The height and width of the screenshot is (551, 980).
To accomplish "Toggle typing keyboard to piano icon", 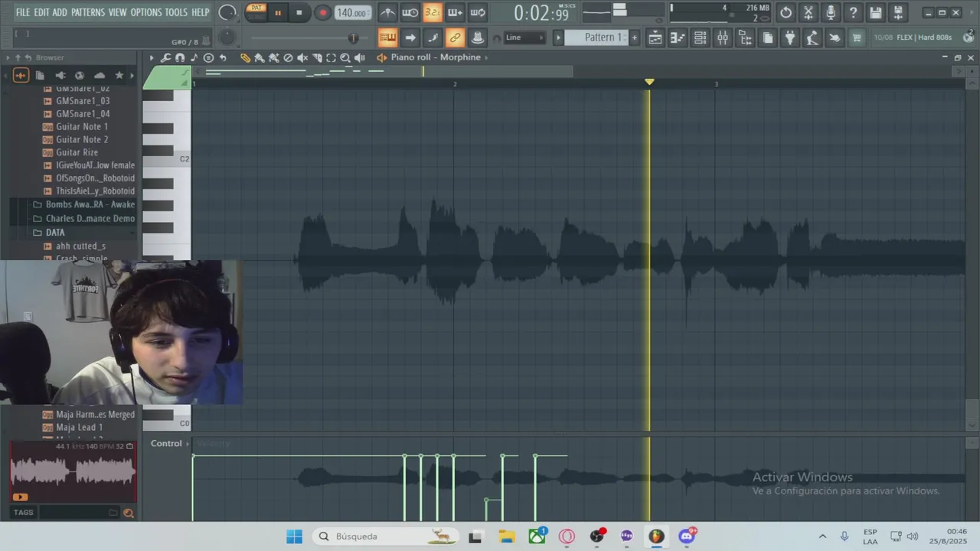I will point(387,37).
